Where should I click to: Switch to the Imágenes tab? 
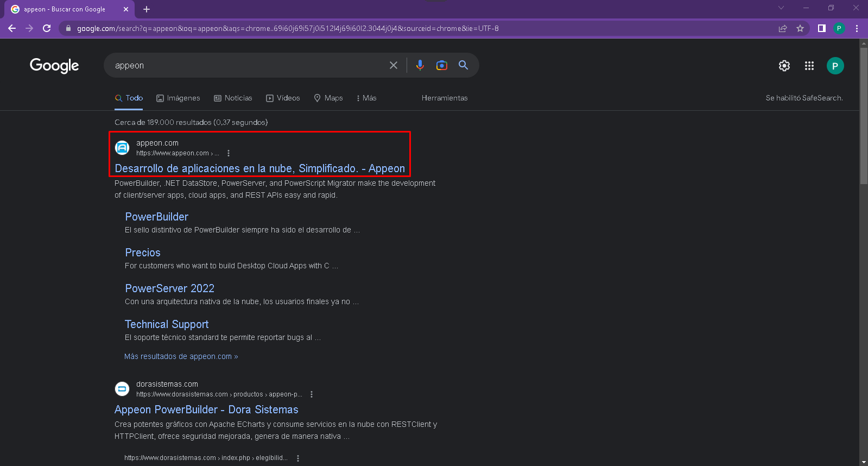[x=178, y=98]
